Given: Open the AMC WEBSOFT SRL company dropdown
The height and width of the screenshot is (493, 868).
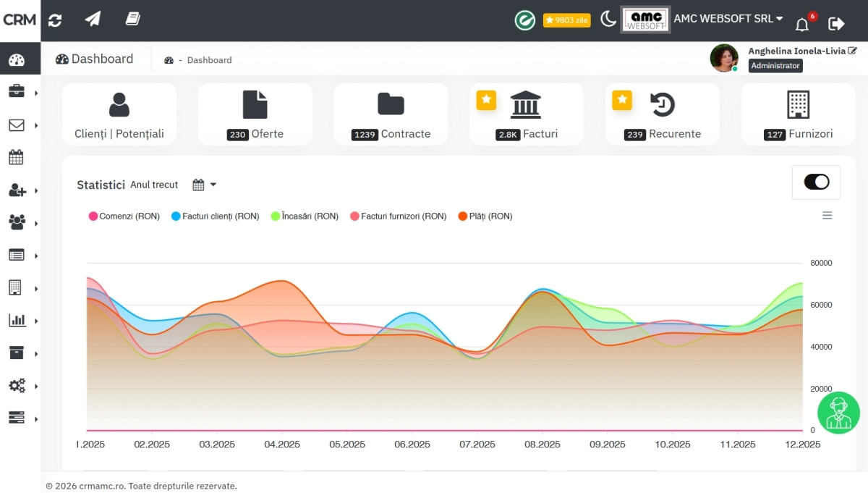Looking at the screenshot, I should 728,19.
